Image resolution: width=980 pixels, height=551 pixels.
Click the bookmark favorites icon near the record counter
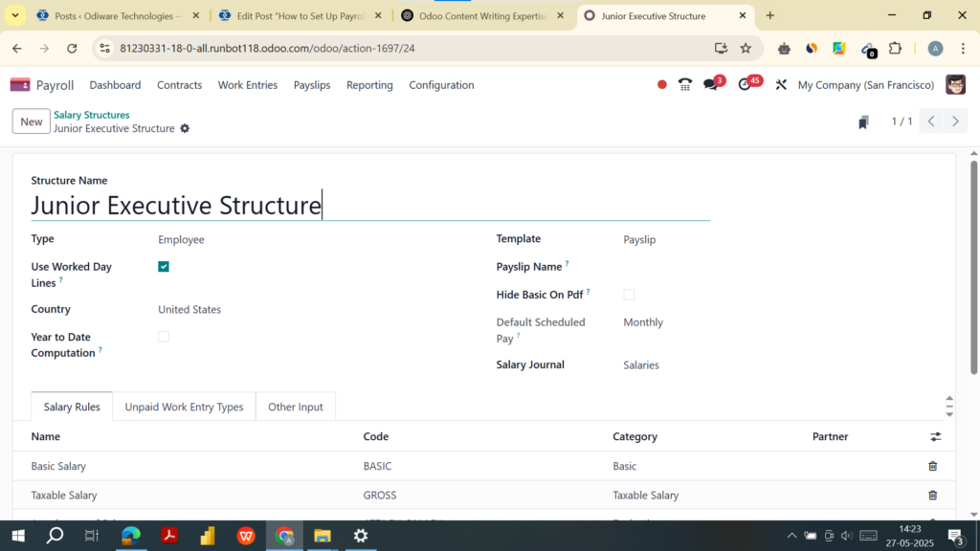click(863, 121)
